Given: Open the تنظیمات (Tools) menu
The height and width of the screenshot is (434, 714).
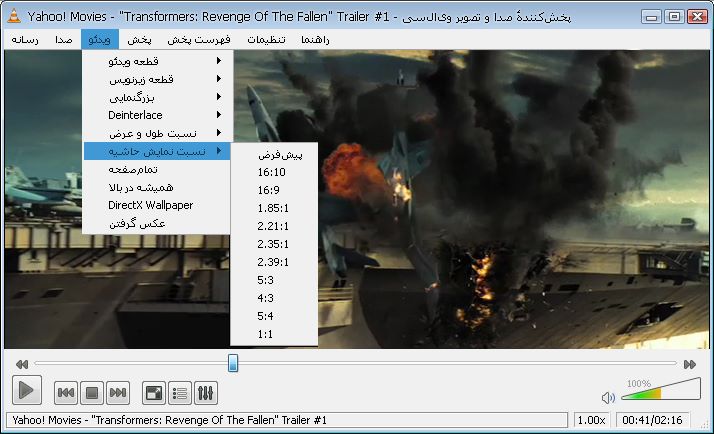Looking at the screenshot, I should 266,40.
